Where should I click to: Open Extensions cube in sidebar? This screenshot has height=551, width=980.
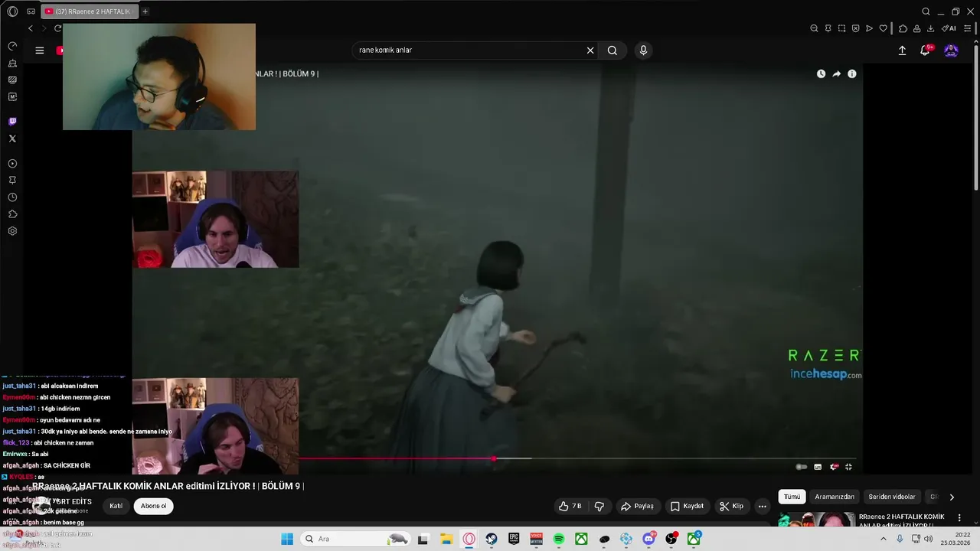pyautogui.click(x=12, y=214)
